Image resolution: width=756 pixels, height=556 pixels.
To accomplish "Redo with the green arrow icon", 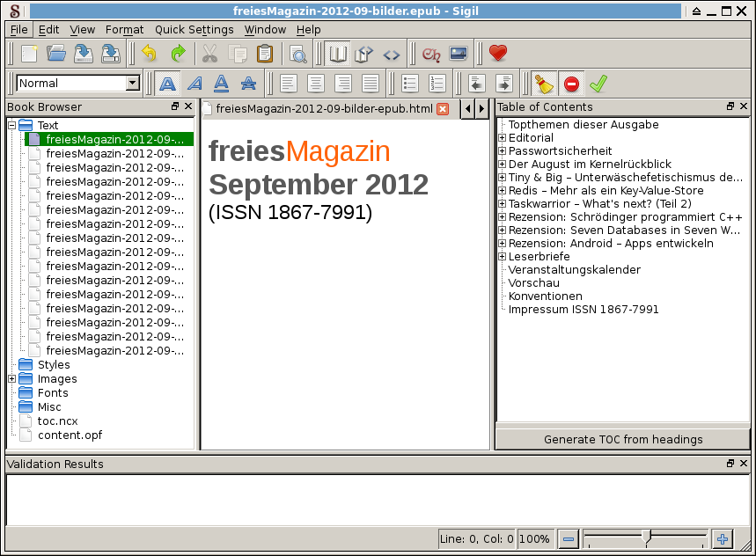I will [179, 54].
